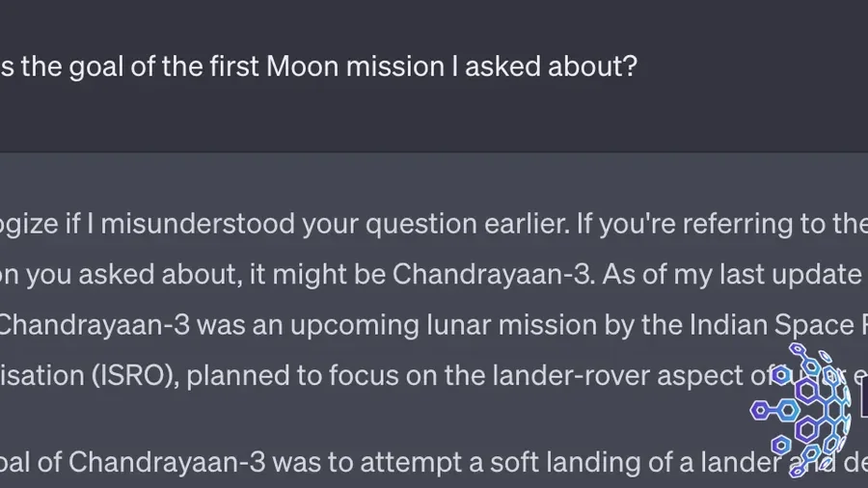Click "question earlier" in the reply's first line
Image resolution: width=868 pixels, height=488 pixels.
click(468, 225)
